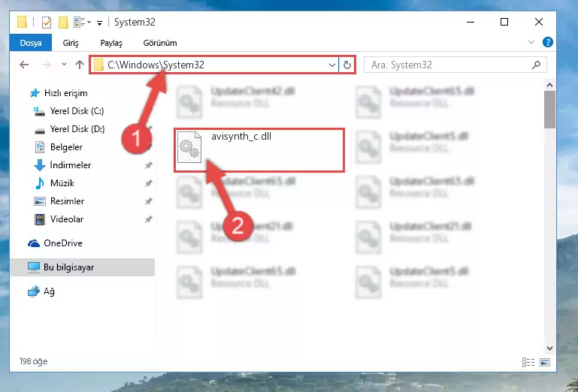
Task: Go forward with the right arrow button
Action: [47, 65]
